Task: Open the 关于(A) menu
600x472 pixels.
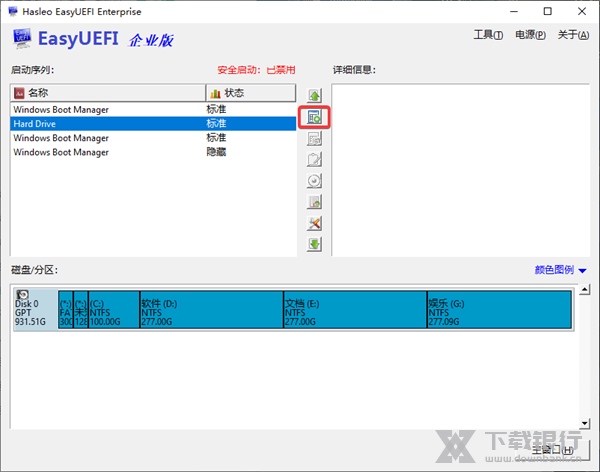Action: [573, 35]
